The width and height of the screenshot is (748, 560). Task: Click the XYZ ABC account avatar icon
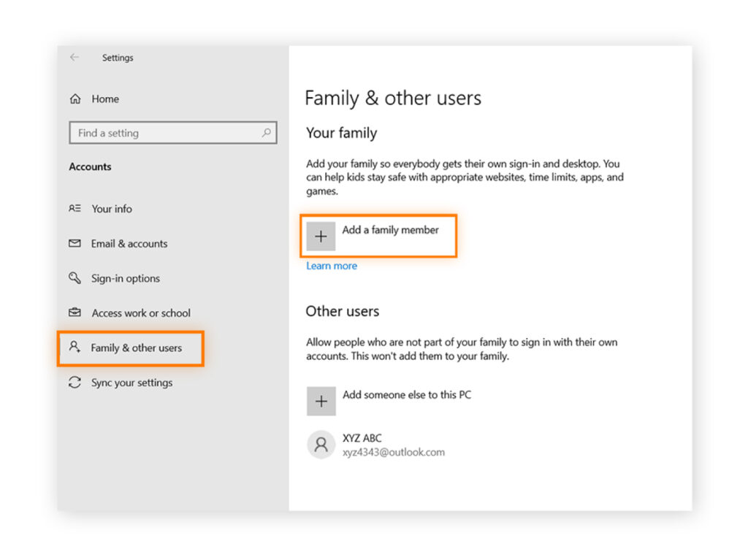[x=321, y=444]
